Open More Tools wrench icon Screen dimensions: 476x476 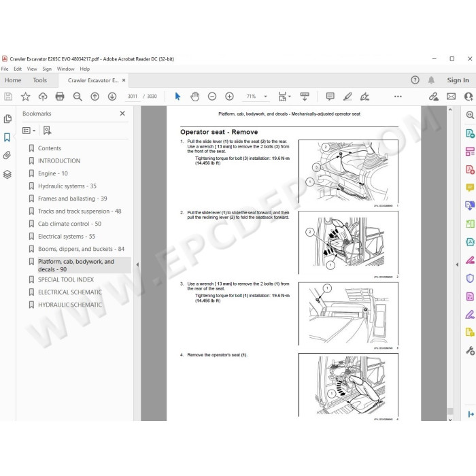pyautogui.click(x=470, y=351)
